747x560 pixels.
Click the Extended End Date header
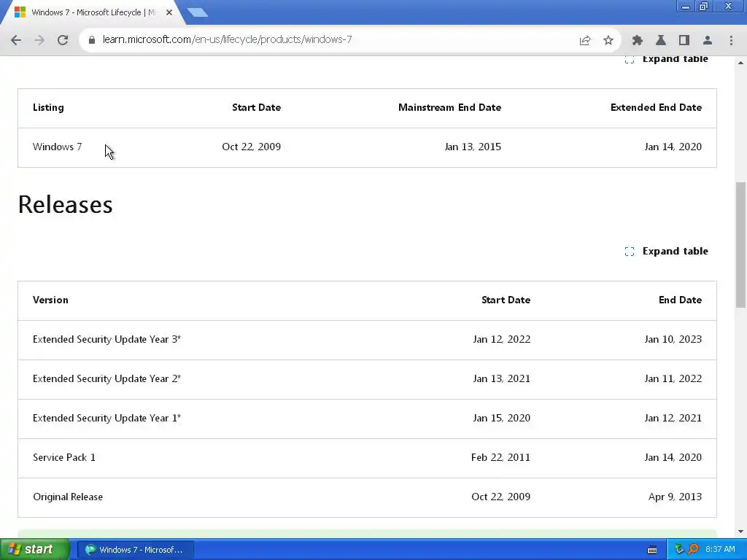tap(656, 107)
